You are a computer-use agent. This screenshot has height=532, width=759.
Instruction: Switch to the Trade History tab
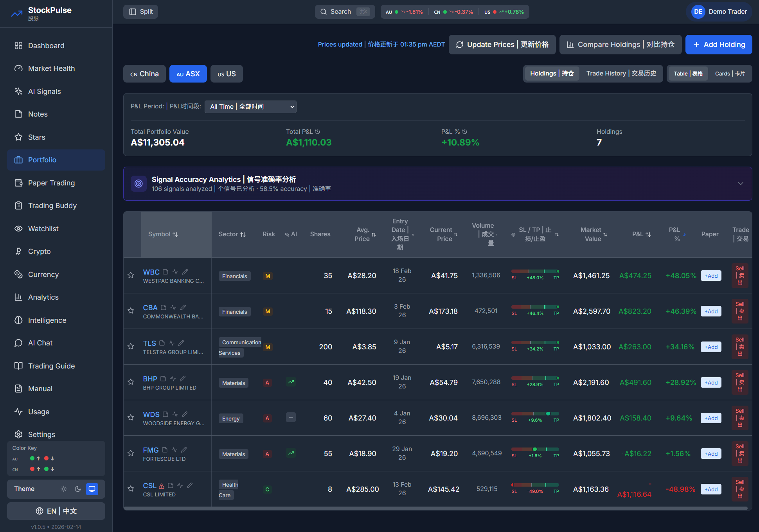pos(621,73)
